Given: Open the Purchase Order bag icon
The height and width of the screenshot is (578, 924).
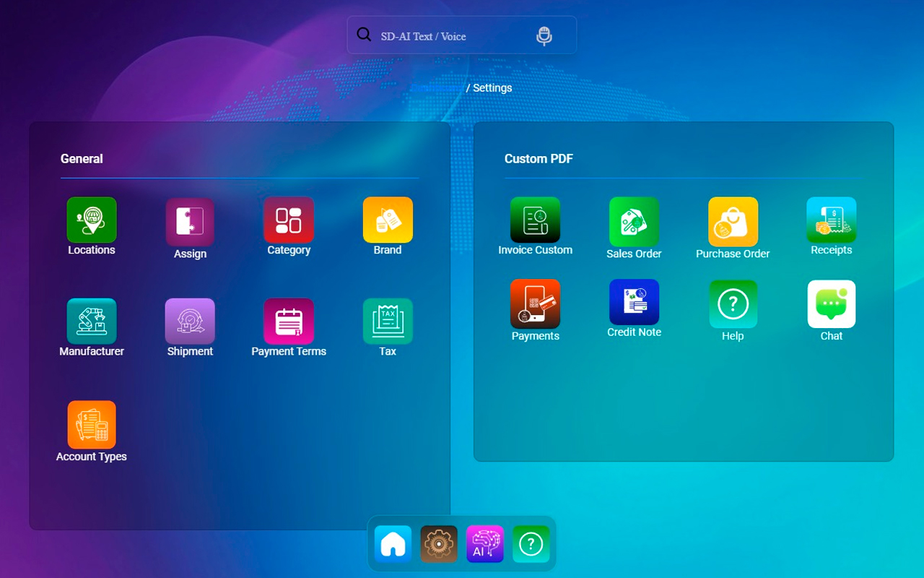Looking at the screenshot, I should point(733,221).
